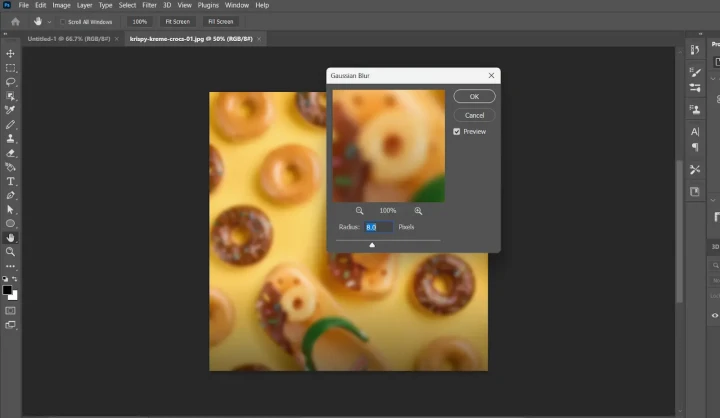Click Cancel in Gaussian Blur dialog

[x=474, y=115]
